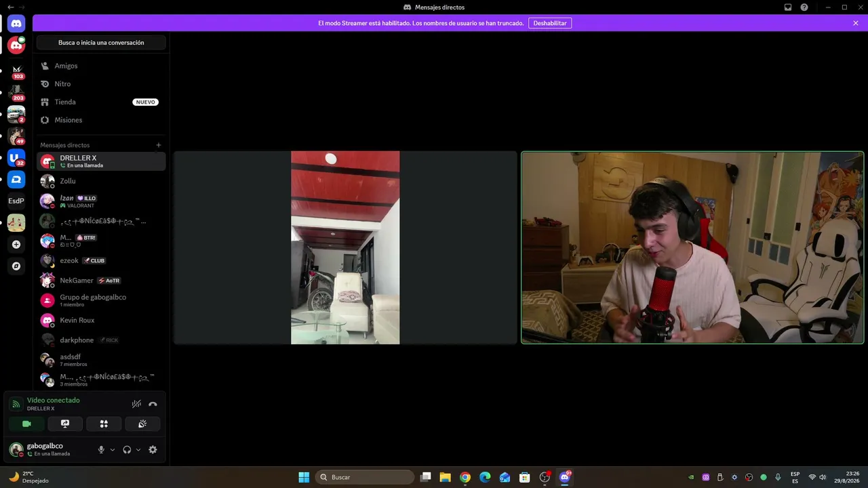
Task: Open Microsoft Store from taskbar
Action: coord(525,477)
